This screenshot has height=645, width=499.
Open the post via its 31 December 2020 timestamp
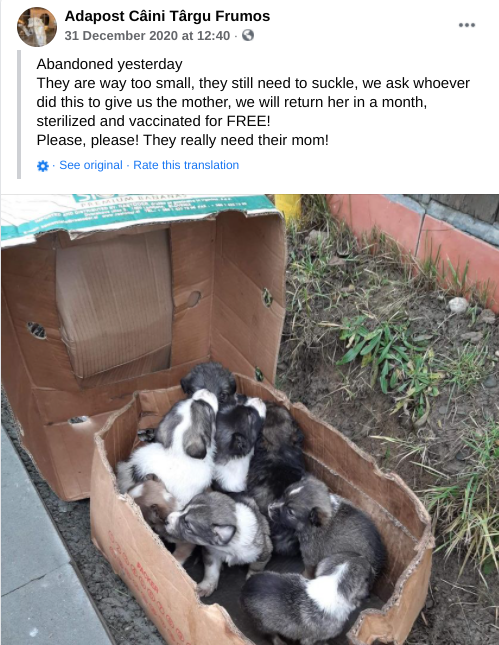pyautogui.click(x=147, y=36)
